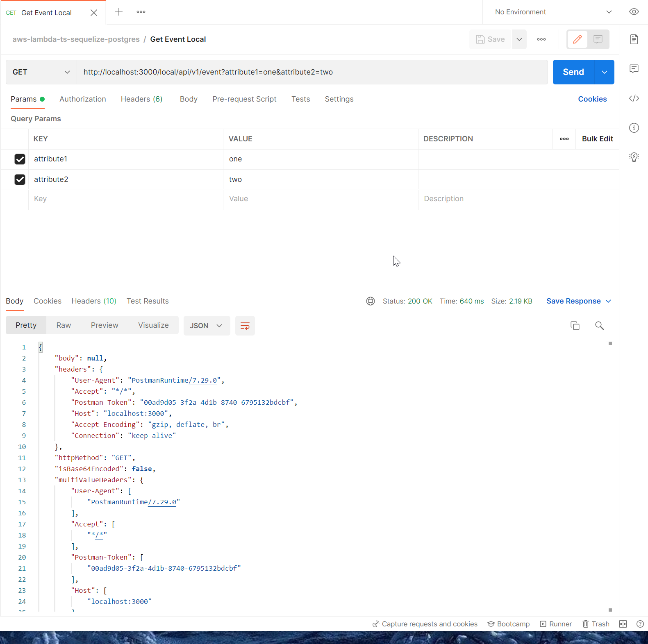Open the Code snippet icon

click(634, 98)
